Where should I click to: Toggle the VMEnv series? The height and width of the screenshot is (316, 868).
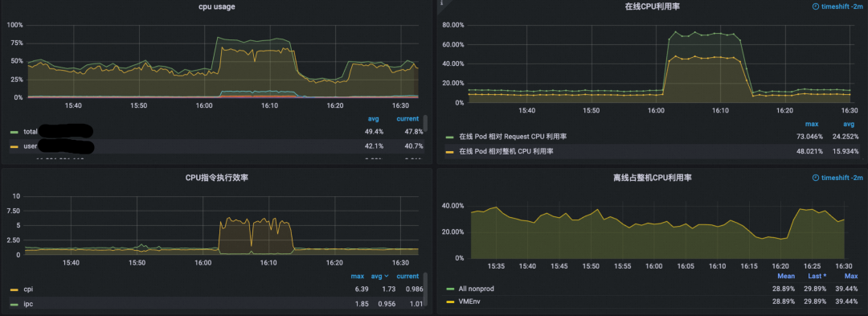pos(470,302)
